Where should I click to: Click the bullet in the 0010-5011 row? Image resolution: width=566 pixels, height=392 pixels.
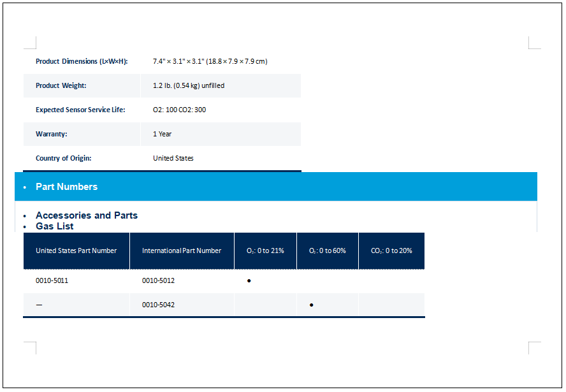tap(249, 280)
